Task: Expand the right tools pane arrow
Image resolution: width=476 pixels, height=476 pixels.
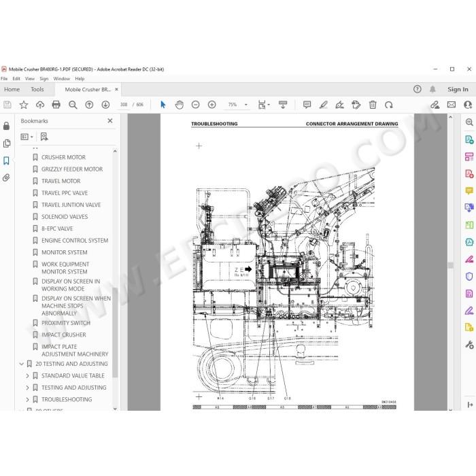Action: point(471,405)
